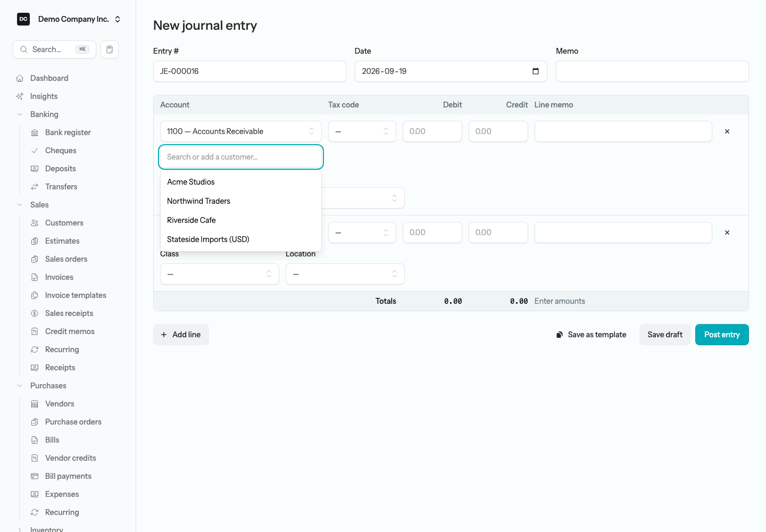The height and width of the screenshot is (532, 766).
Task: Open the Demo Company Inc. switcher
Action: [x=69, y=19]
